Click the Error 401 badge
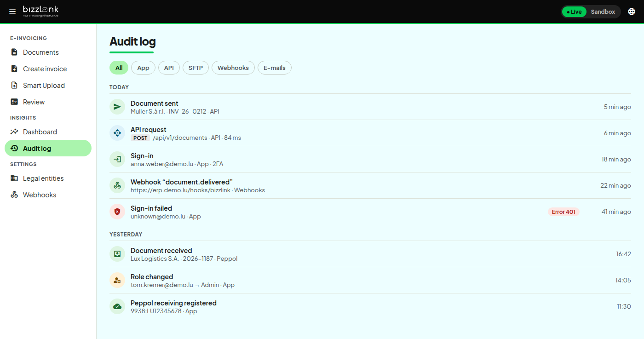644x339 pixels. pos(563,212)
